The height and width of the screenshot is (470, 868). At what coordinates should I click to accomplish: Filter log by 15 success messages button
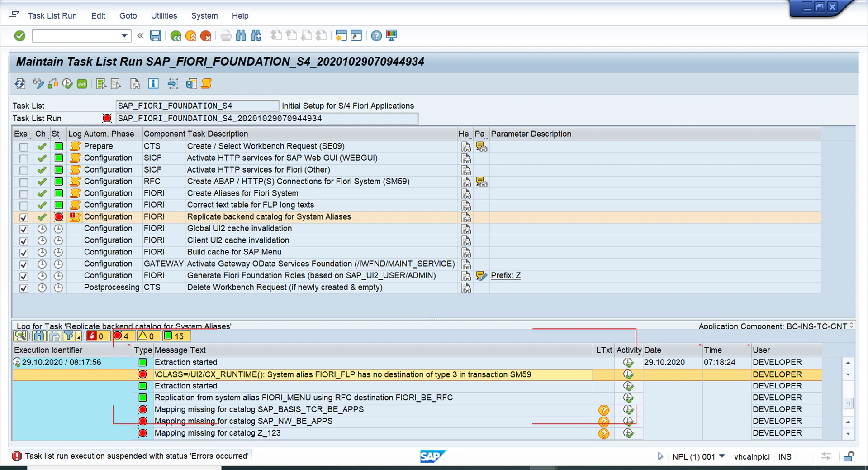tap(176, 336)
